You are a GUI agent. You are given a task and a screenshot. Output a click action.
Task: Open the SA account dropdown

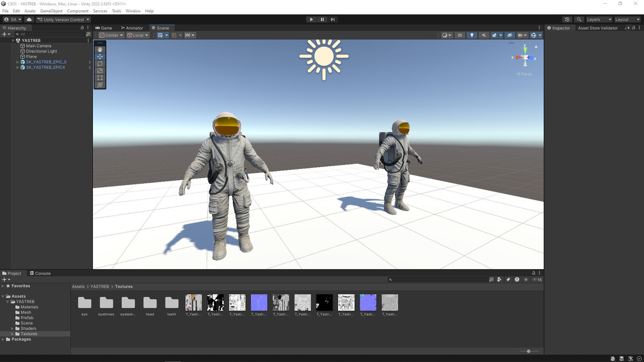(x=12, y=19)
